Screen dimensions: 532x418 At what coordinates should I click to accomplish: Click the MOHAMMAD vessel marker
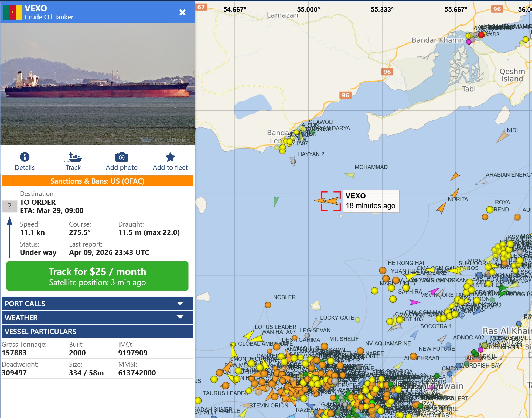click(350, 175)
